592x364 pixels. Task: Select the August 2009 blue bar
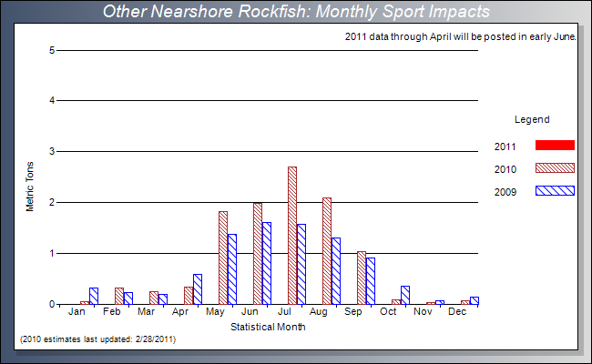(336, 271)
